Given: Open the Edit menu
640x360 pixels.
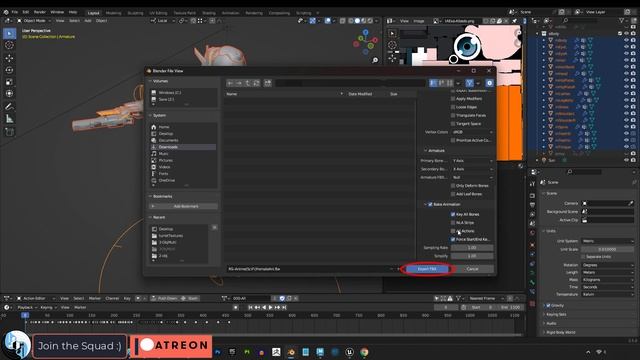Looking at the screenshot, I should (x=26, y=12).
